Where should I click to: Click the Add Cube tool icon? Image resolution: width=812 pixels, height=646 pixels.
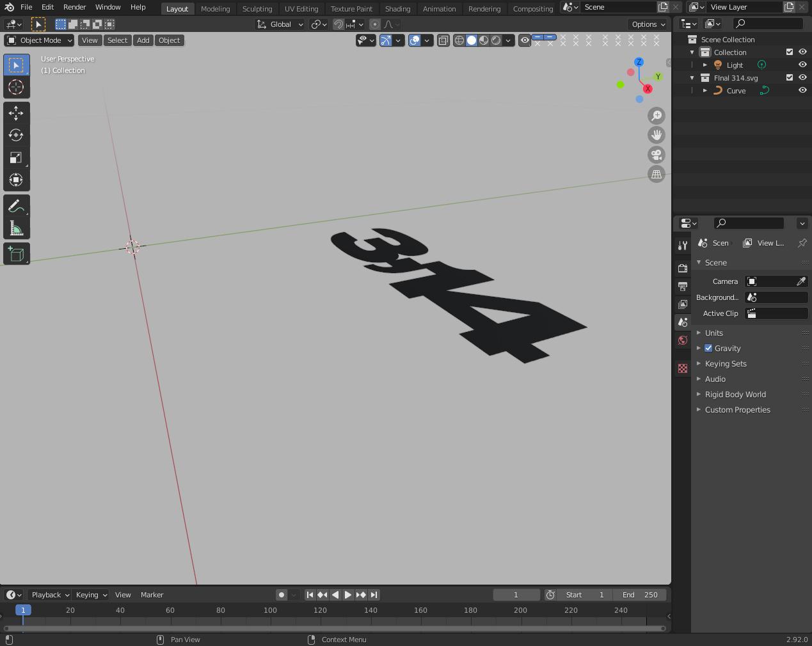(16, 254)
